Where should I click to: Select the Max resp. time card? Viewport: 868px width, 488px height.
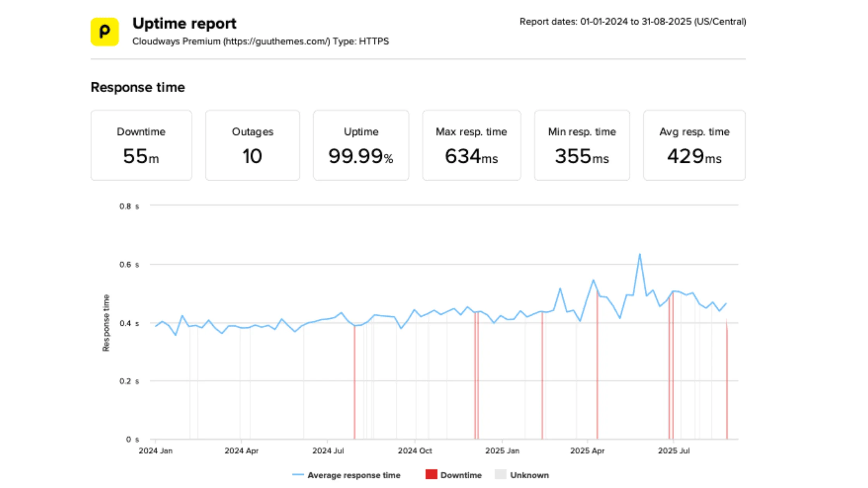point(471,145)
